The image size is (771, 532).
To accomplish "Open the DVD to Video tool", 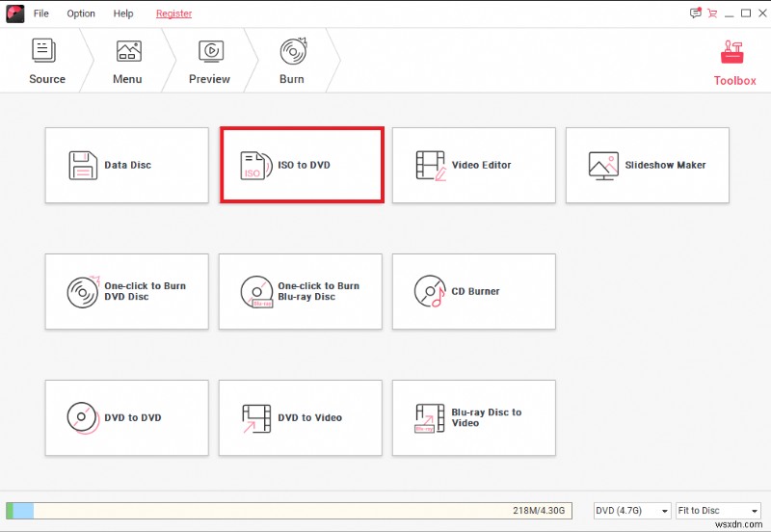I will [301, 418].
